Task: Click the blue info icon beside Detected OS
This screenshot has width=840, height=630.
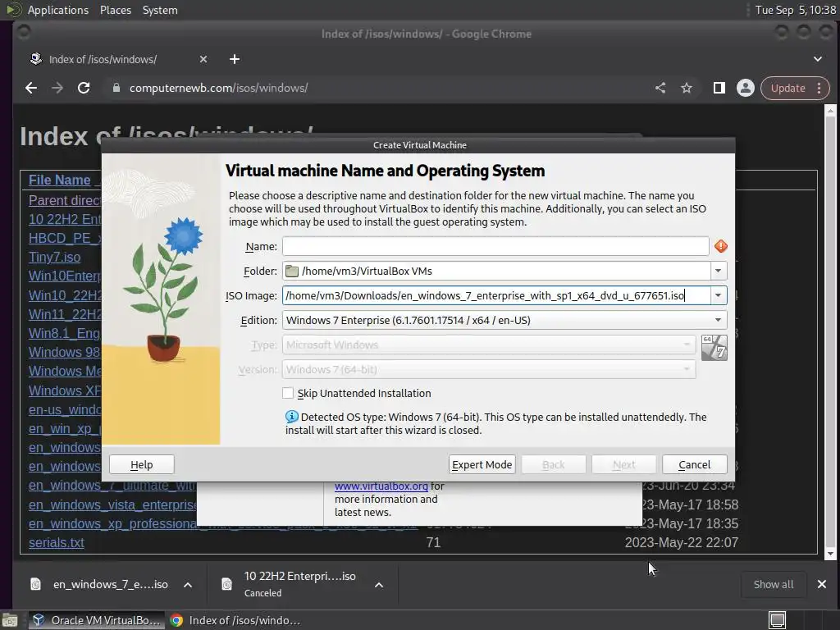Action: point(291,417)
